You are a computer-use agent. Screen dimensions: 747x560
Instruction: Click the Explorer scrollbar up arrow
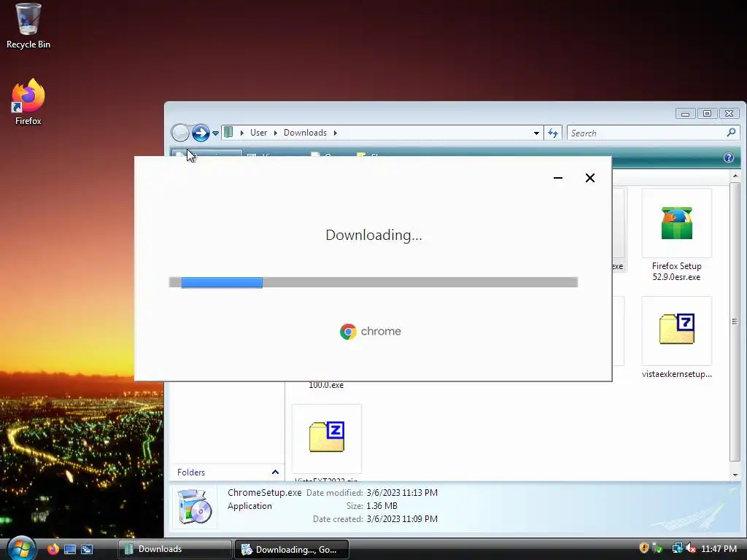click(x=735, y=176)
